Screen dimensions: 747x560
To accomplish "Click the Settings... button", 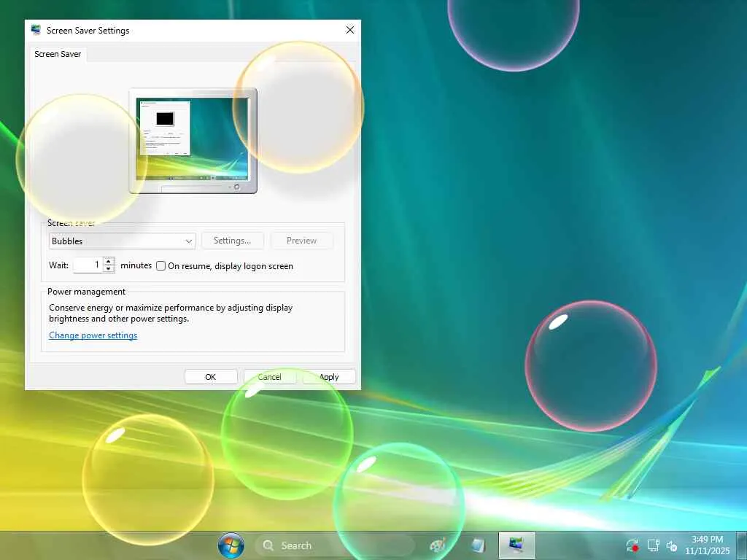I will click(233, 241).
